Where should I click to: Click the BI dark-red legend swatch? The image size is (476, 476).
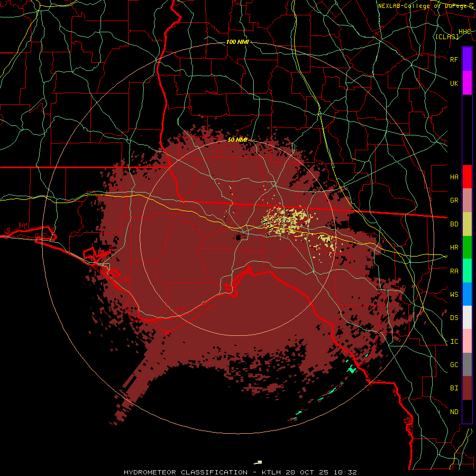point(467,388)
